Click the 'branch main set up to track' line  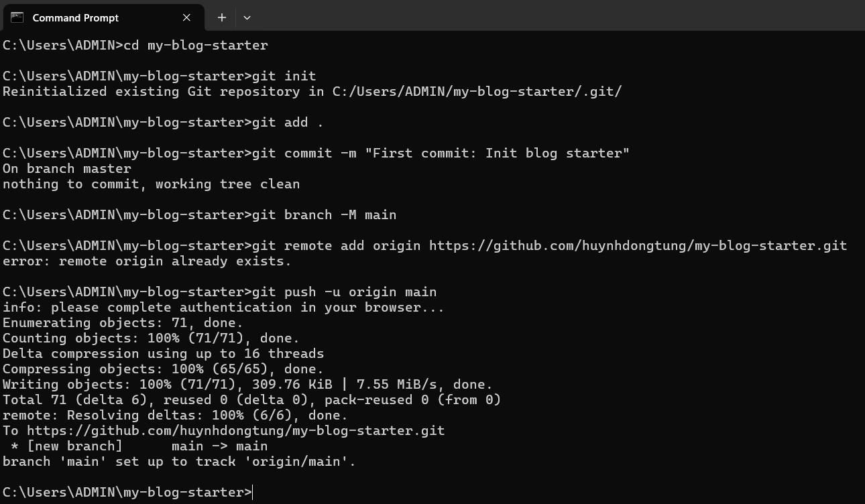[x=178, y=461]
